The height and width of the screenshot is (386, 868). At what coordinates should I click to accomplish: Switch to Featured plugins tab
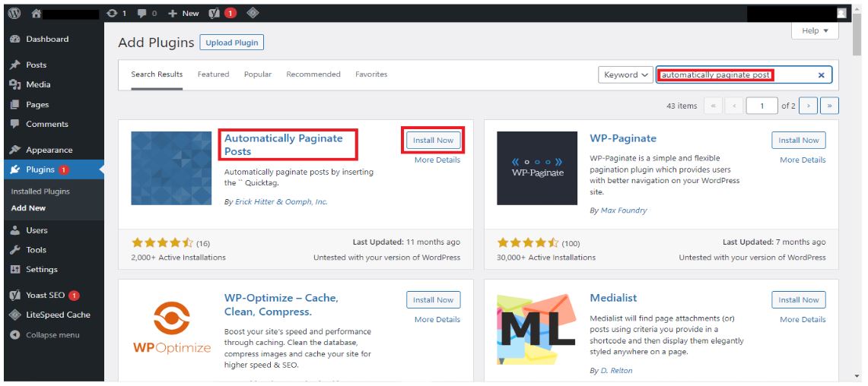click(x=213, y=74)
